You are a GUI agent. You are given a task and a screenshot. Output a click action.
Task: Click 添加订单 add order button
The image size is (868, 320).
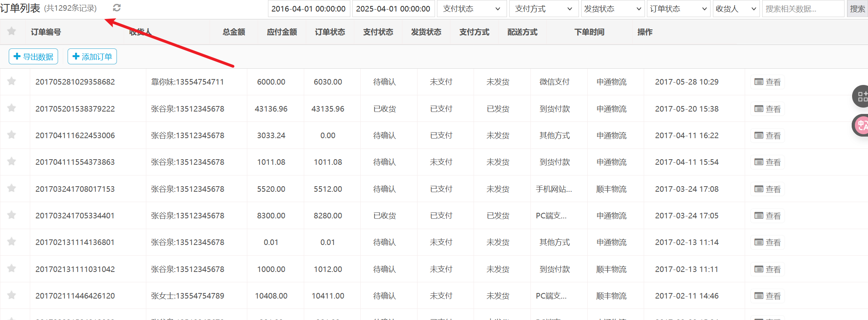click(92, 57)
